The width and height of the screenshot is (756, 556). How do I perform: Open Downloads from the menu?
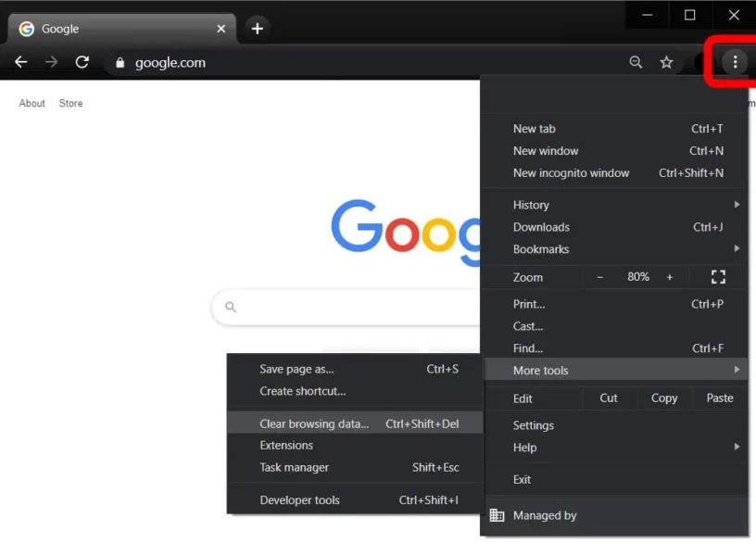[615, 227]
